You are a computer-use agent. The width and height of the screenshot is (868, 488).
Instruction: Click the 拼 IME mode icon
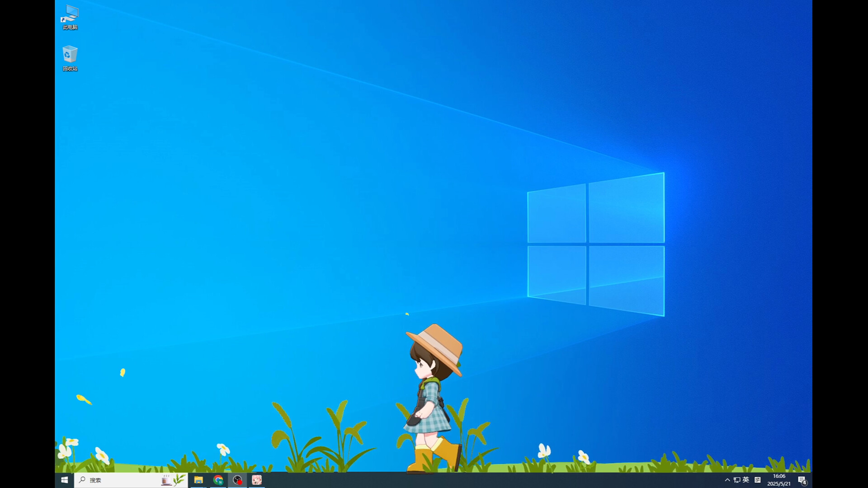758,480
